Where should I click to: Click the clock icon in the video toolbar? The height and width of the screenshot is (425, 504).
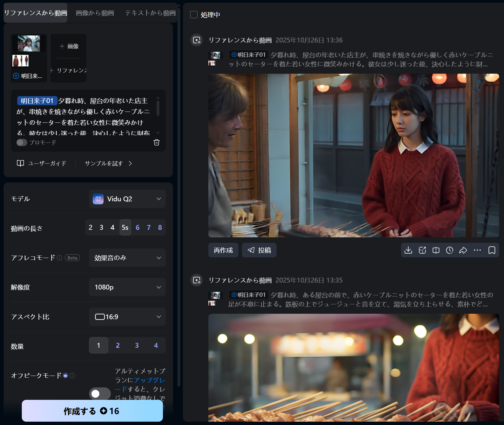point(449,250)
